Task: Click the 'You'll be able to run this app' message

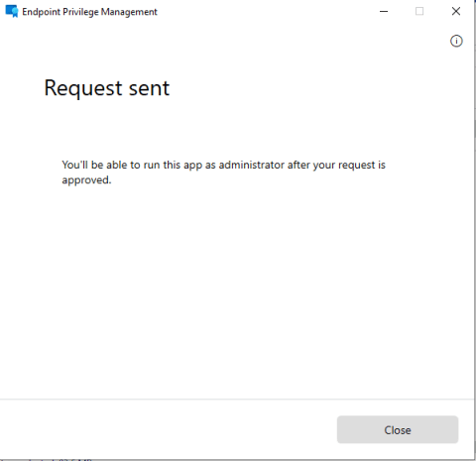Action: click(x=223, y=173)
